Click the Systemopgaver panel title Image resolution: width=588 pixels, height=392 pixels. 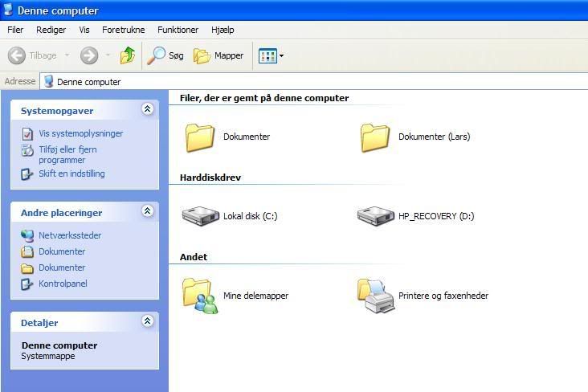(57, 111)
